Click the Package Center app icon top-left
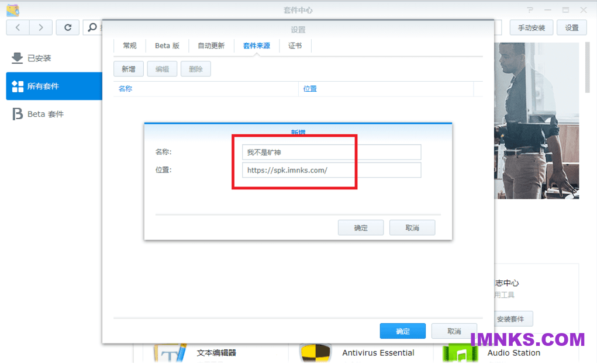 tap(12, 9)
